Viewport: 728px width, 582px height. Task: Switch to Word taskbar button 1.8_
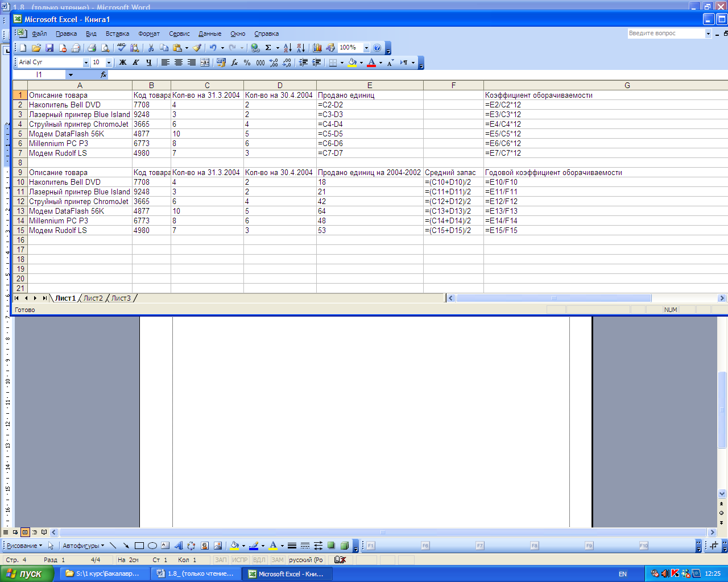197,573
